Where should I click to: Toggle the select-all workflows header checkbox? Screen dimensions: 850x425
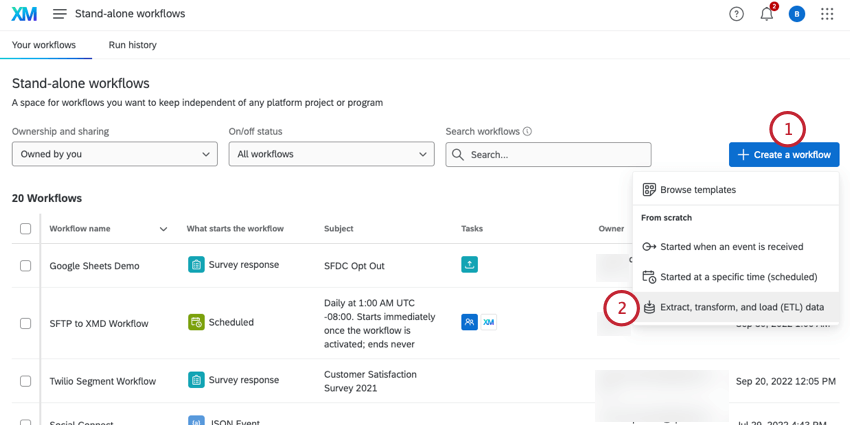[26, 229]
